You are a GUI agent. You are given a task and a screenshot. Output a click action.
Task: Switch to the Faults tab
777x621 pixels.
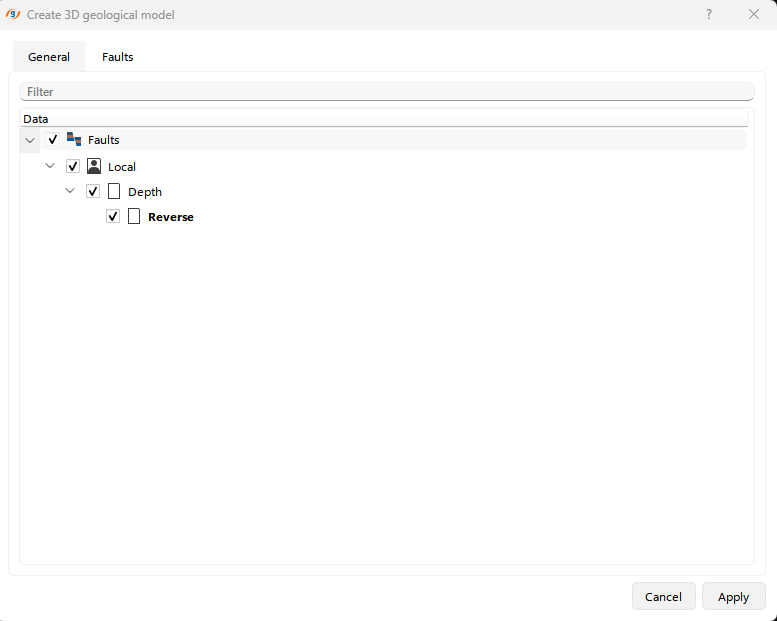pos(117,57)
